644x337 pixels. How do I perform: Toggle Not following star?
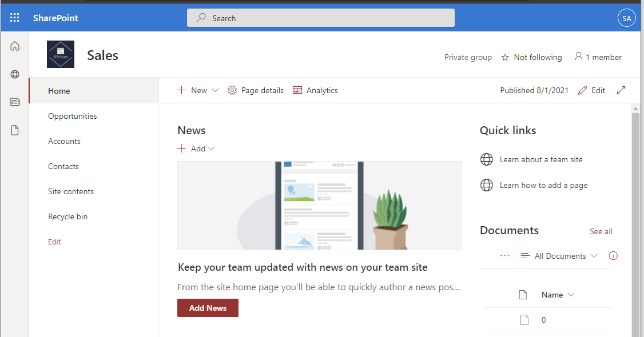pyautogui.click(x=531, y=57)
